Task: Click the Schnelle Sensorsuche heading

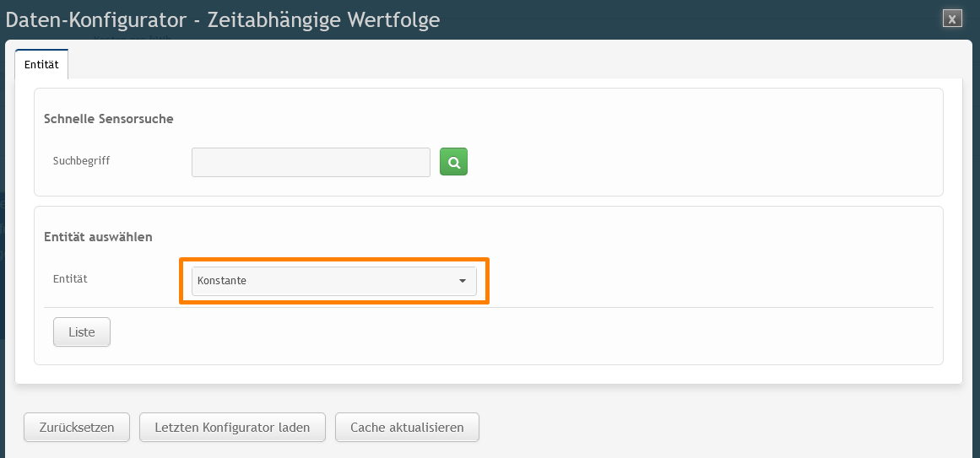Action: point(109,119)
